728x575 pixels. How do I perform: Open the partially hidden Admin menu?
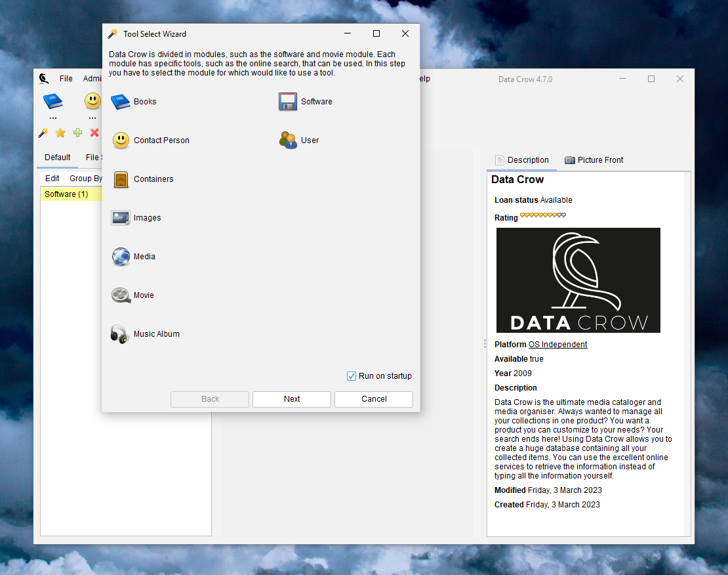coord(92,79)
